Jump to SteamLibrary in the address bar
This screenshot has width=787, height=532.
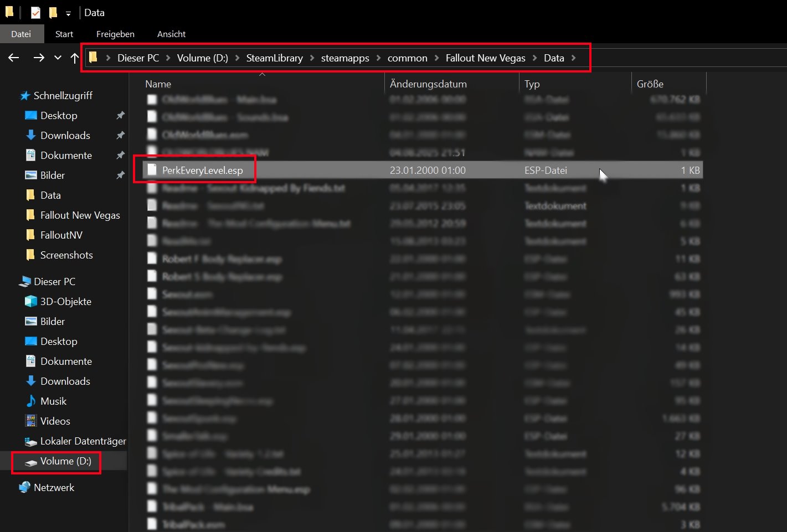click(x=275, y=58)
